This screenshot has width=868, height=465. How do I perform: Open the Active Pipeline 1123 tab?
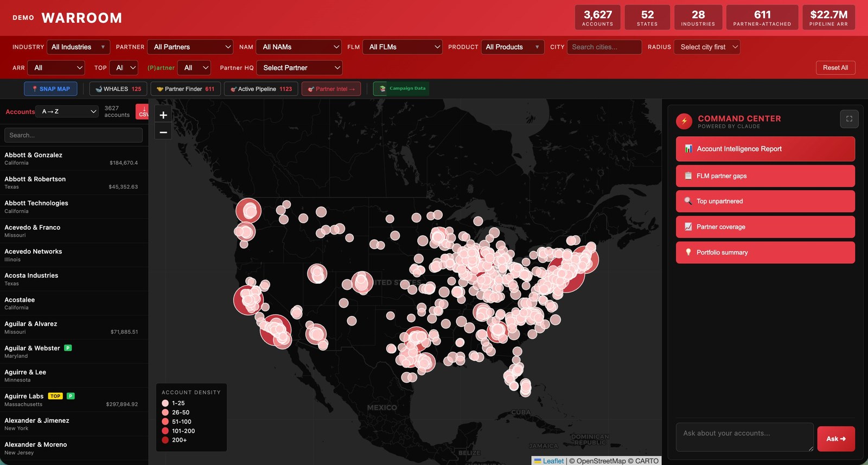tap(261, 89)
